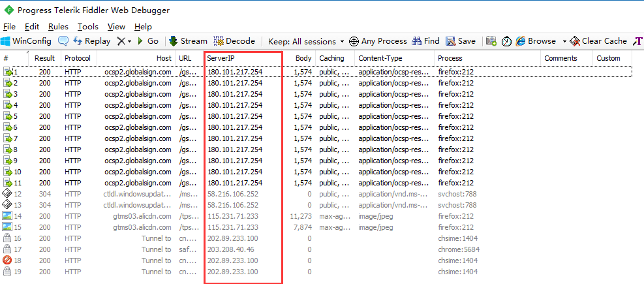The height and width of the screenshot is (284, 644).
Task: Click the Browse button
Action: click(x=536, y=41)
